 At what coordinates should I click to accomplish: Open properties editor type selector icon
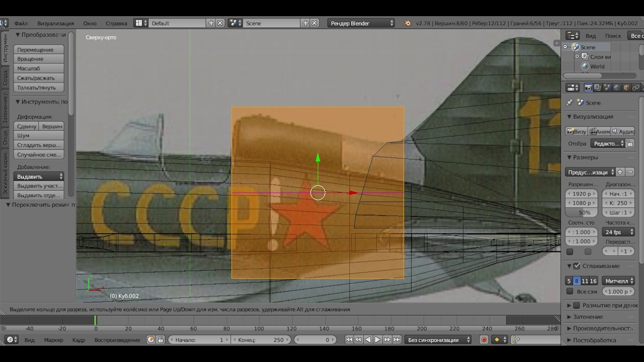click(573, 87)
